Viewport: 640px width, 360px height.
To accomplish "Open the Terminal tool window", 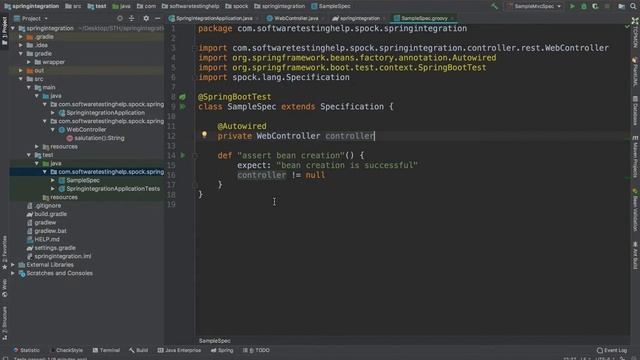I will click(x=106, y=350).
